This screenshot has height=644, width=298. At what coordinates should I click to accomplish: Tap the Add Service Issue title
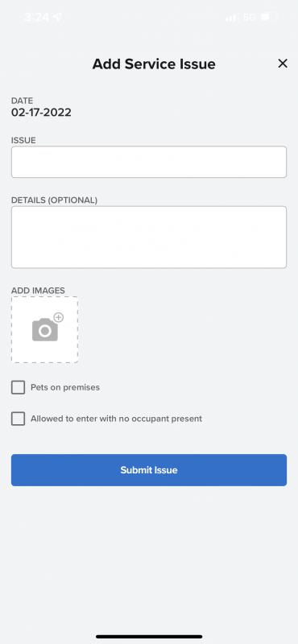(154, 64)
